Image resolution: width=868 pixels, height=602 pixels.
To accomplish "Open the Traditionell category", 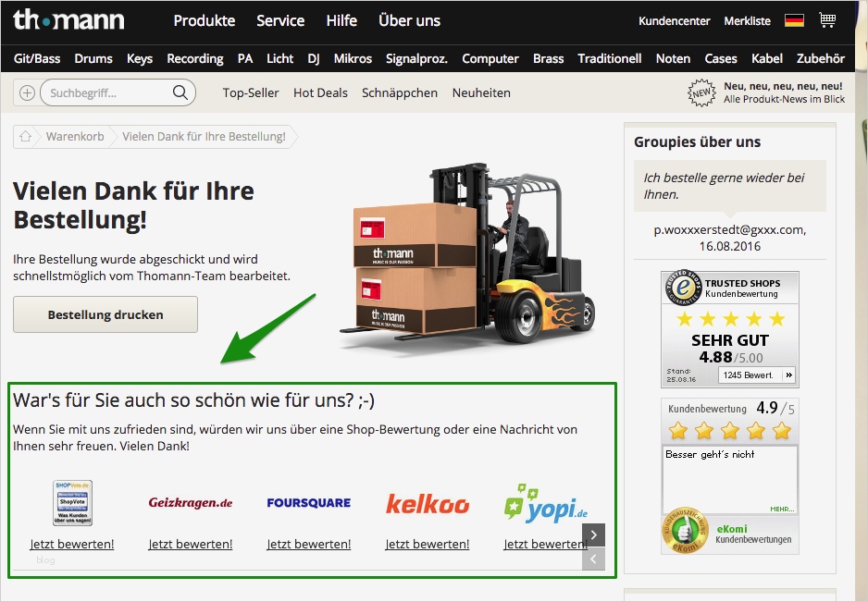I will [x=610, y=58].
